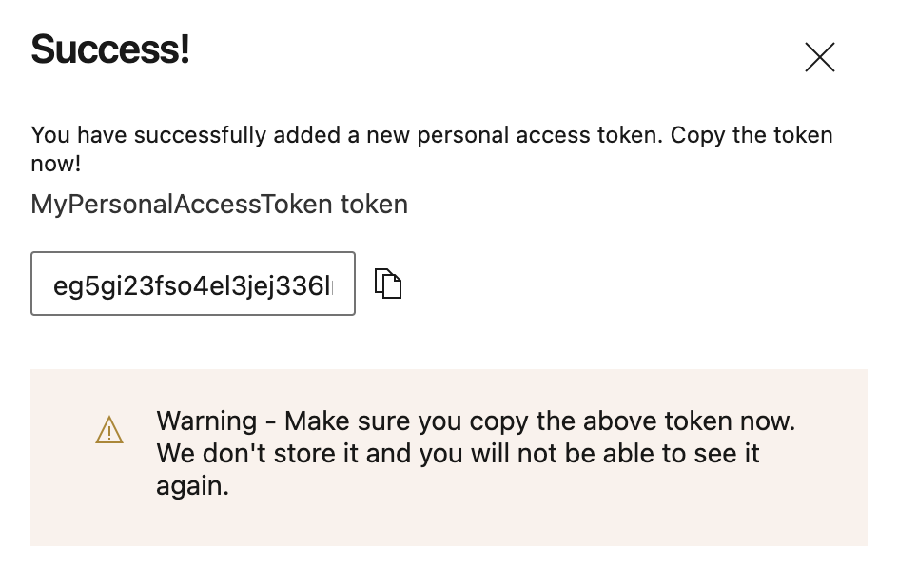The height and width of the screenshot is (588, 898).
Task: Click inside the beige warning banner
Action: click(x=449, y=457)
